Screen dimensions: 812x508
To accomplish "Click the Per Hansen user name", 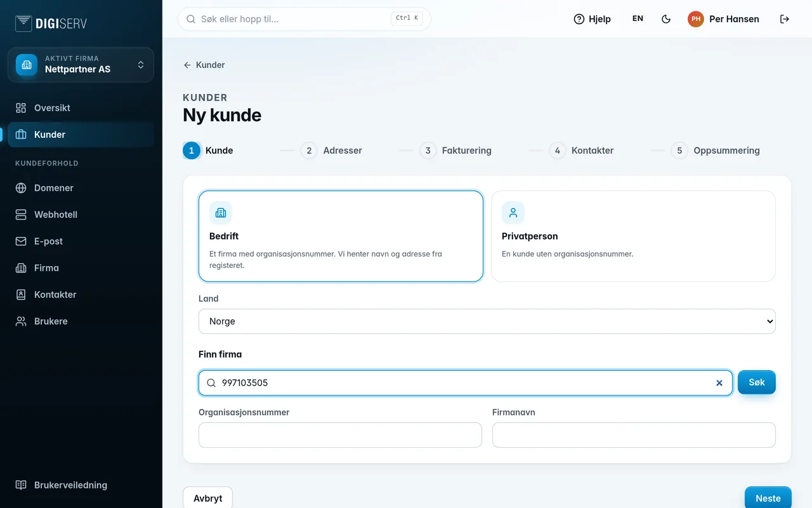I will pos(734,19).
